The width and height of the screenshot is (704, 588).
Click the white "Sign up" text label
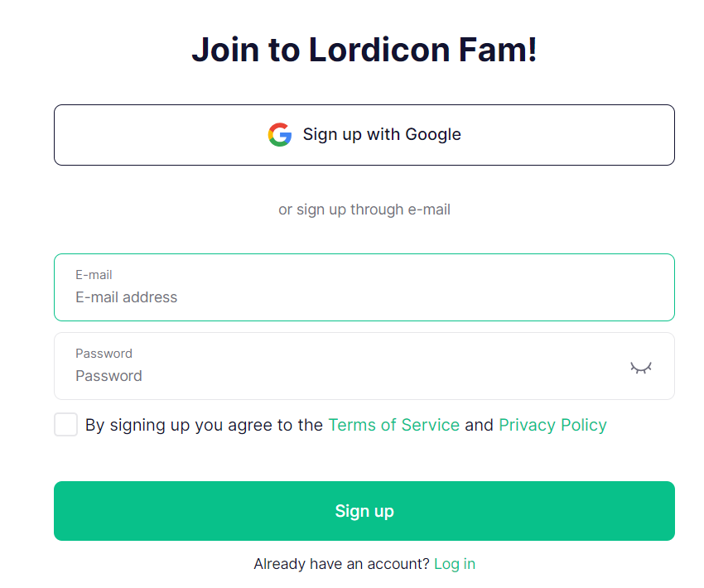click(364, 511)
